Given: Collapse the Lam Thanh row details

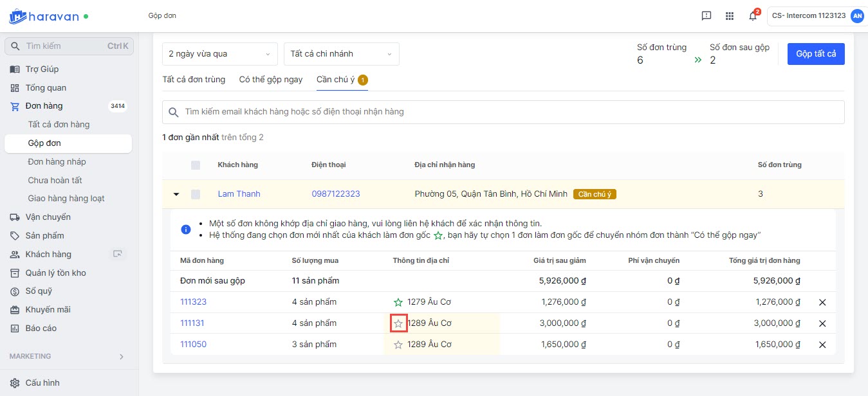Looking at the screenshot, I should coord(176,194).
